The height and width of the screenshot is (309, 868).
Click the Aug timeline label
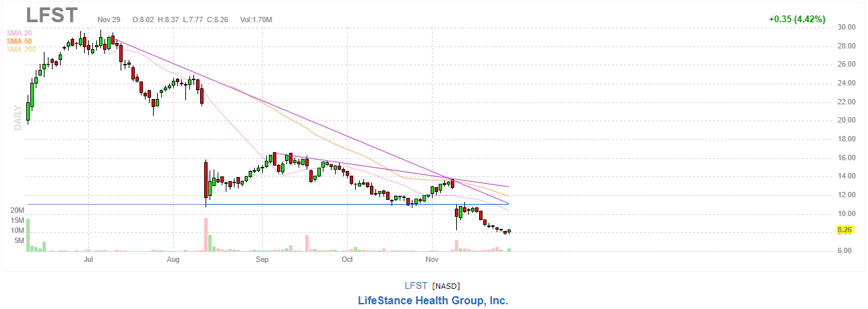coord(173,259)
